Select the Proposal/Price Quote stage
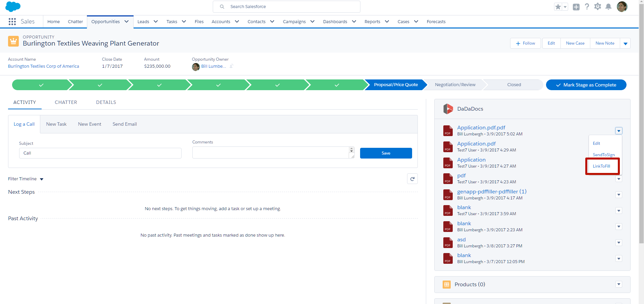Viewport: 644px width, 304px height. click(396, 85)
